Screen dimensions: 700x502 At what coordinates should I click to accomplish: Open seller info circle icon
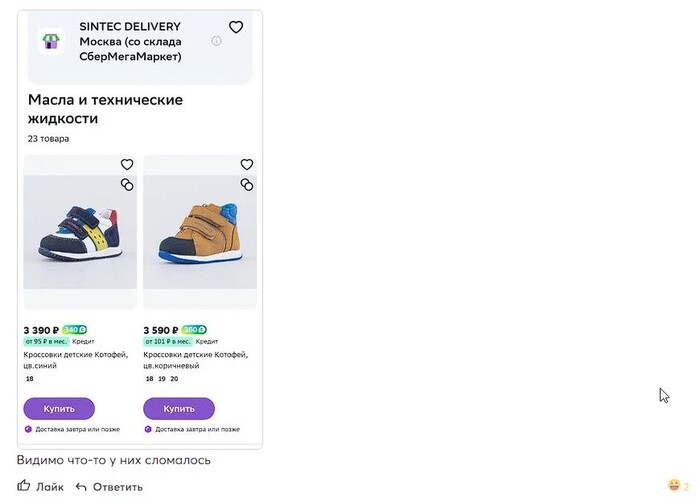(x=216, y=41)
